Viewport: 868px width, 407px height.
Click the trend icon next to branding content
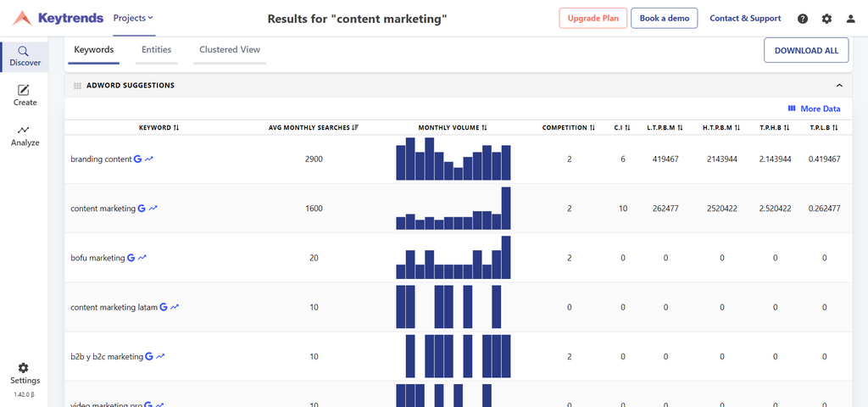point(149,159)
